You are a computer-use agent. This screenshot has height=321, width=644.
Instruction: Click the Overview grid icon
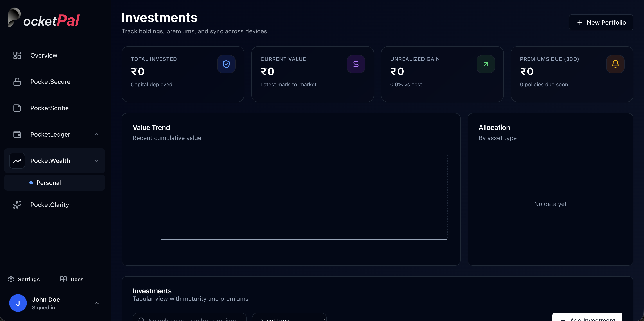(17, 55)
